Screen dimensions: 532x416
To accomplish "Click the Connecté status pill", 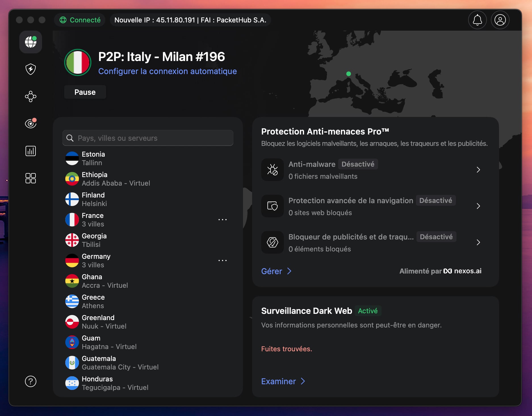I will click(80, 20).
